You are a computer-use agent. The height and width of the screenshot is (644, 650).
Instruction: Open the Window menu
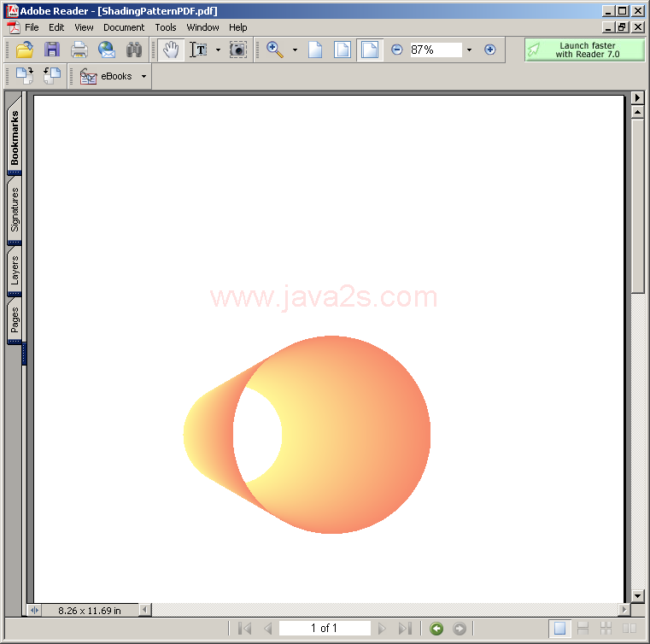[202, 27]
